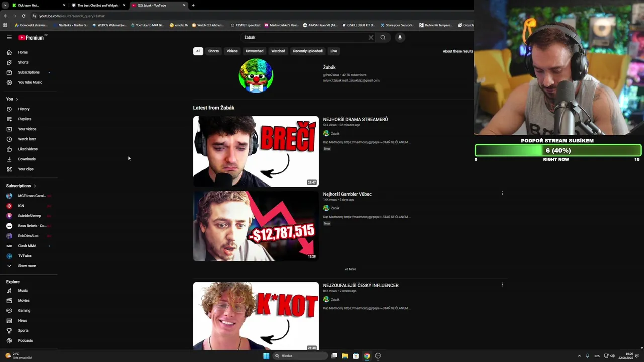Open About these results
This screenshot has width=644, height=362.
tap(458, 51)
